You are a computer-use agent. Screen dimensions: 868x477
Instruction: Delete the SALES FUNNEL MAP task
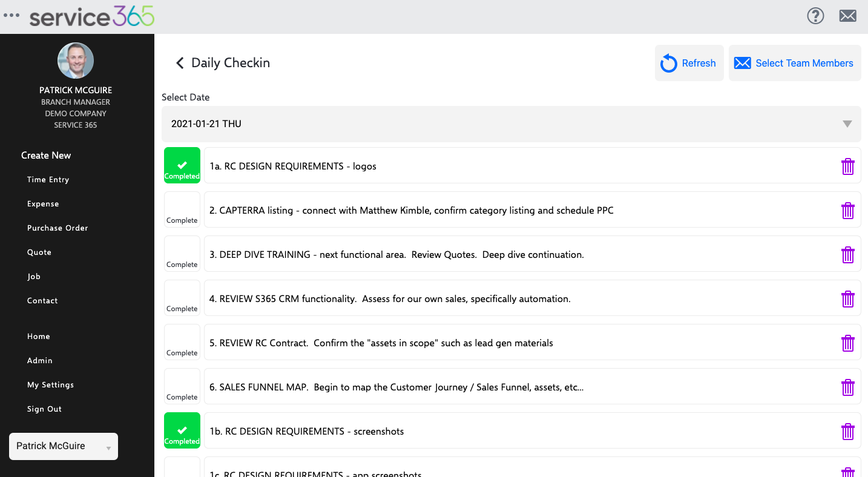(x=847, y=387)
